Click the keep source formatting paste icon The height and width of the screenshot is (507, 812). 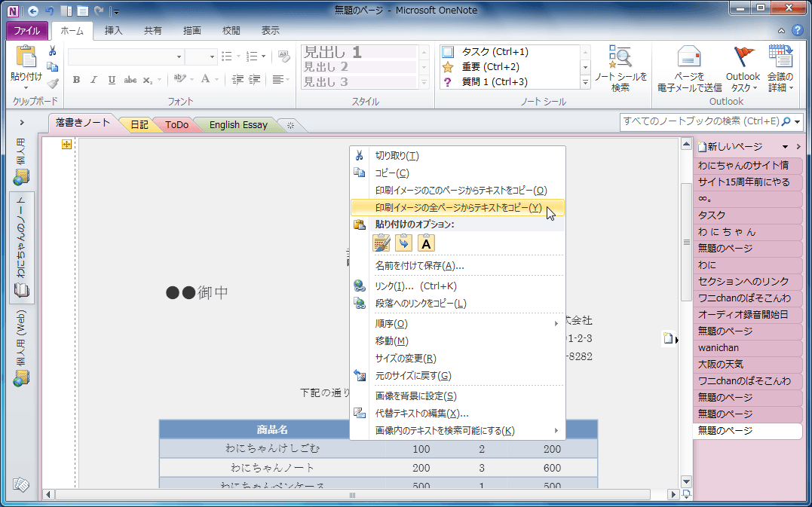pos(381,243)
